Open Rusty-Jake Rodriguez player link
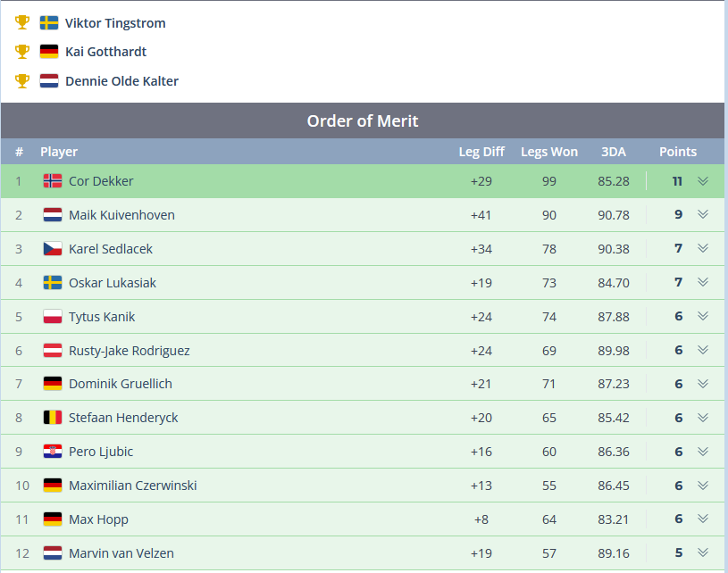This screenshot has width=728, height=573. point(129,351)
